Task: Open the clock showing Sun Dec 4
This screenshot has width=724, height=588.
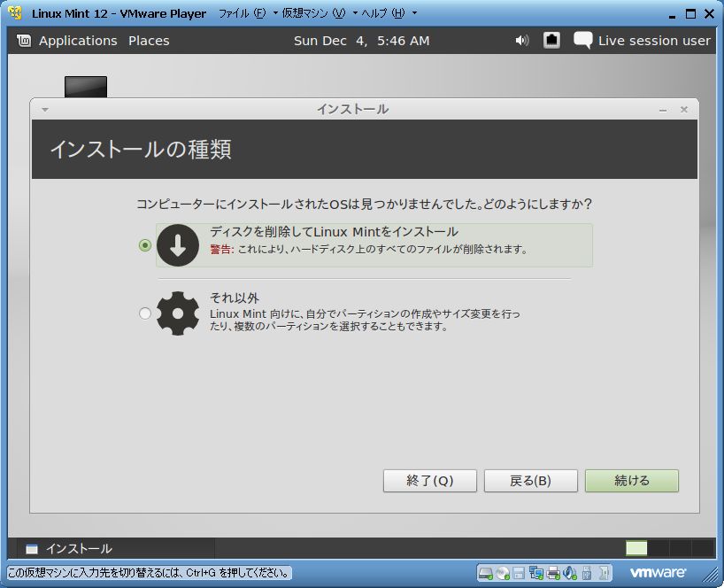Action: (x=361, y=41)
